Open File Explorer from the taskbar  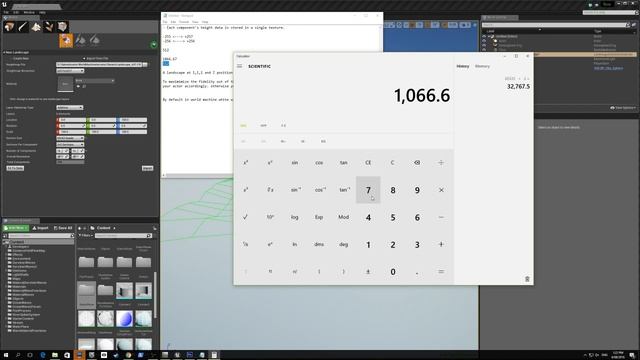coord(55,355)
